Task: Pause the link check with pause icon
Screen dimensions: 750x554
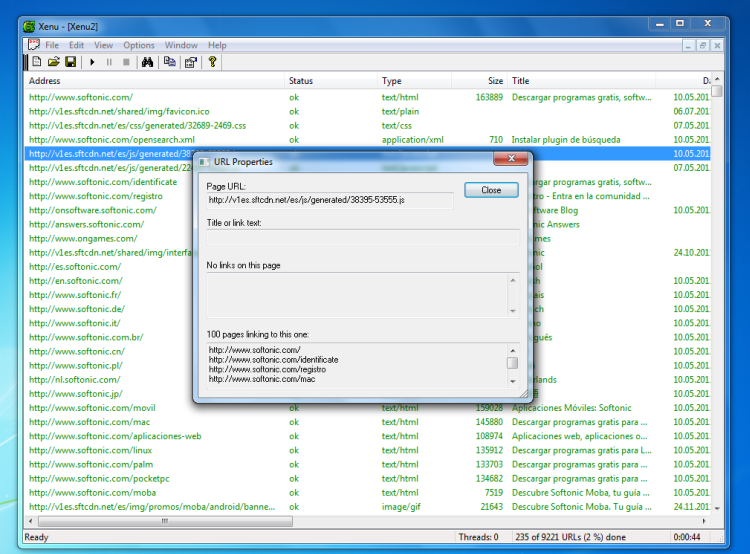Action: (x=109, y=62)
